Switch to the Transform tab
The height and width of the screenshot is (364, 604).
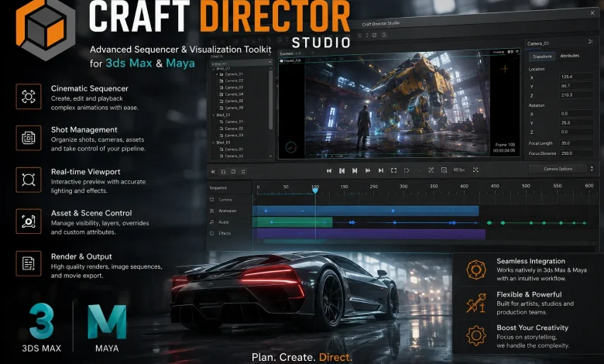pyautogui.click(x=542, y=57)
